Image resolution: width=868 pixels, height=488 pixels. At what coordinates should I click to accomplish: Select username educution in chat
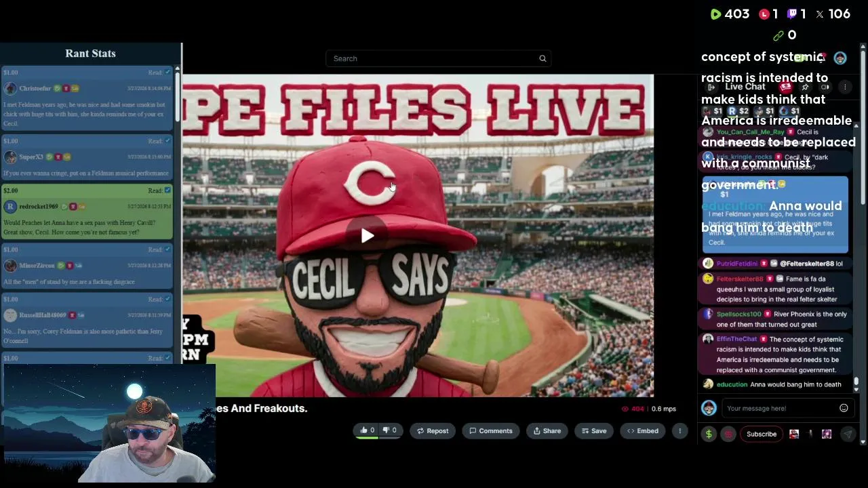732,384
